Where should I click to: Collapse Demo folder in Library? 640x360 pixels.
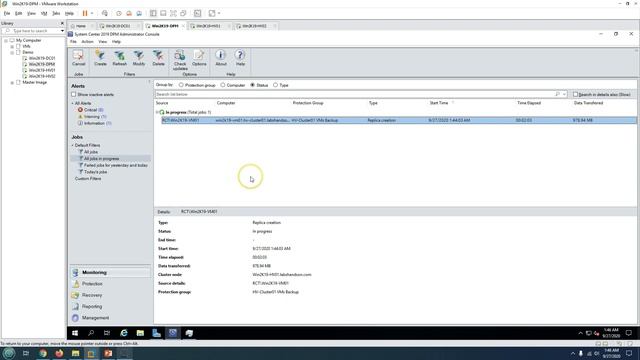click(x=12, y=52)
